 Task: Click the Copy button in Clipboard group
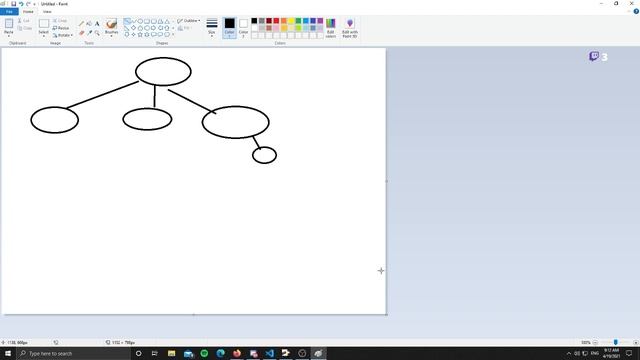24,28
